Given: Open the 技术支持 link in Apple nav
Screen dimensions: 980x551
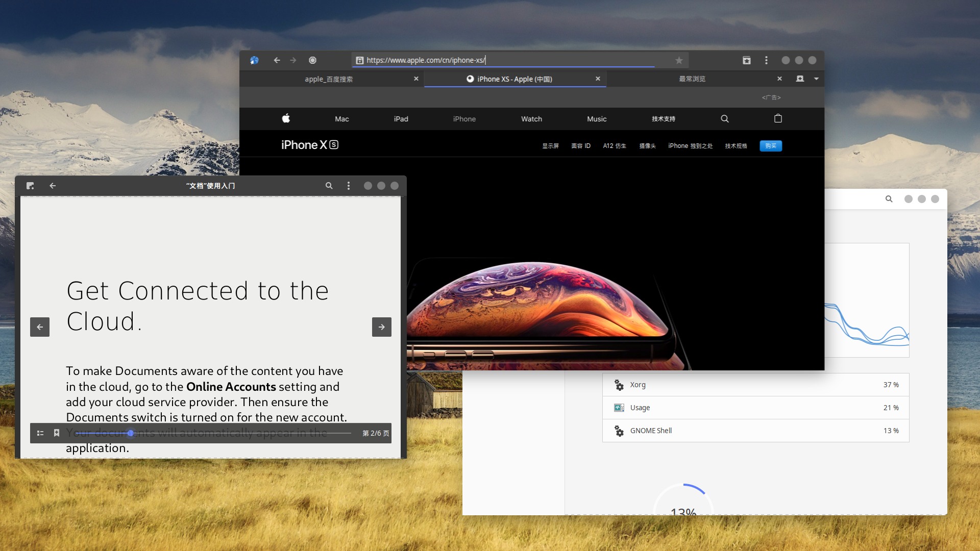Looking at the screenshot, I should (x=664, y=119).
